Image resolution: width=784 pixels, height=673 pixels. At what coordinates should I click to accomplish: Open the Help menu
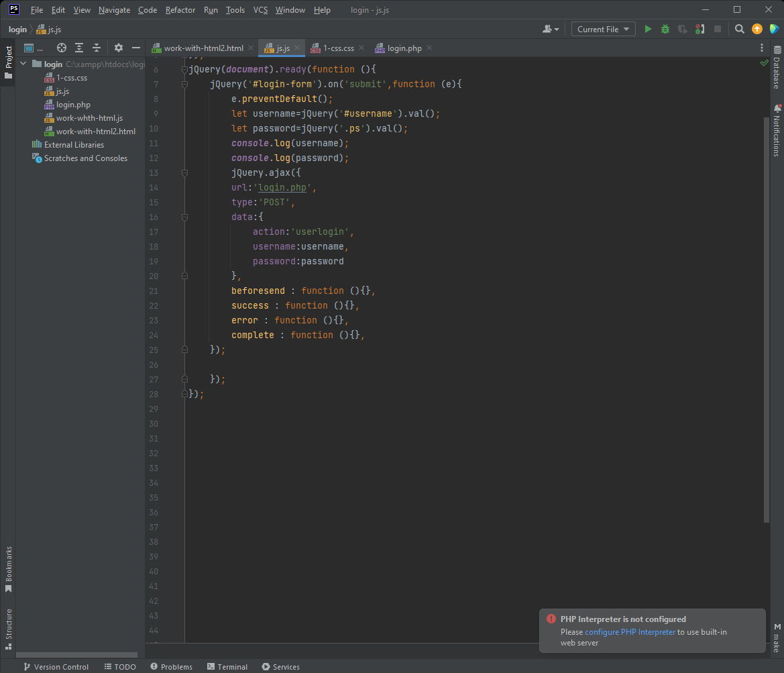tap(322, 10)
